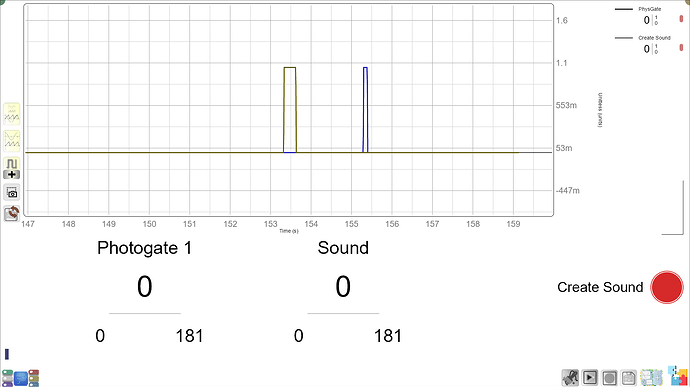Stop recording with the stop button

coord(609,377)
